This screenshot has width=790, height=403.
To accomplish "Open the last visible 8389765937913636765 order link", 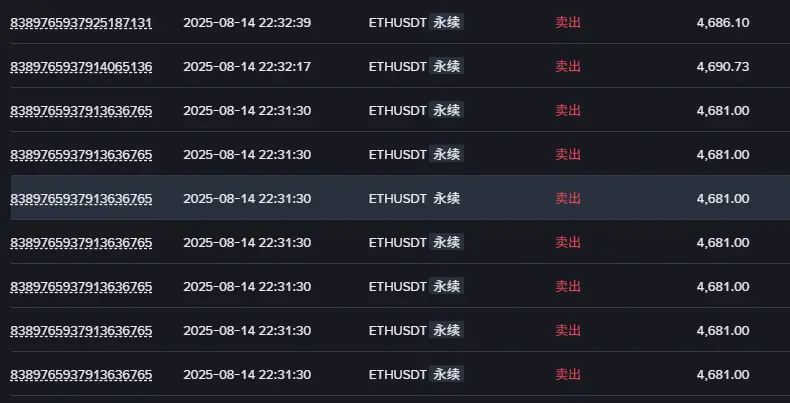I will click(81, 375).
